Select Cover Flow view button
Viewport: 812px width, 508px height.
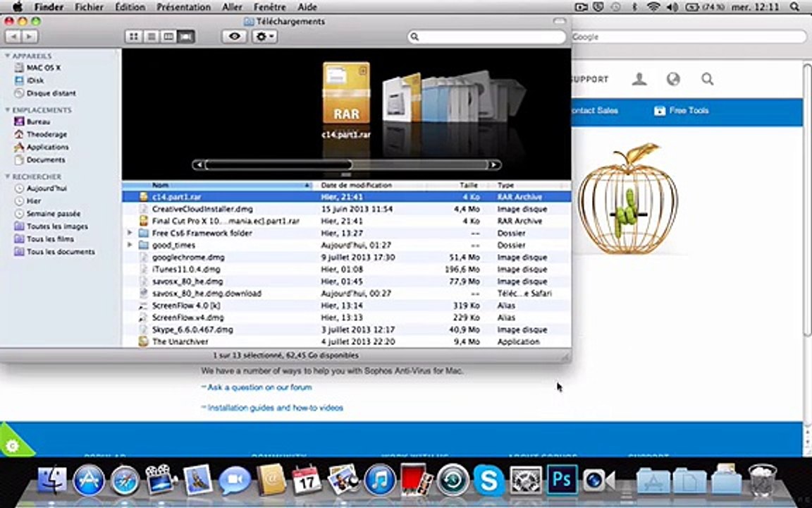186,36
